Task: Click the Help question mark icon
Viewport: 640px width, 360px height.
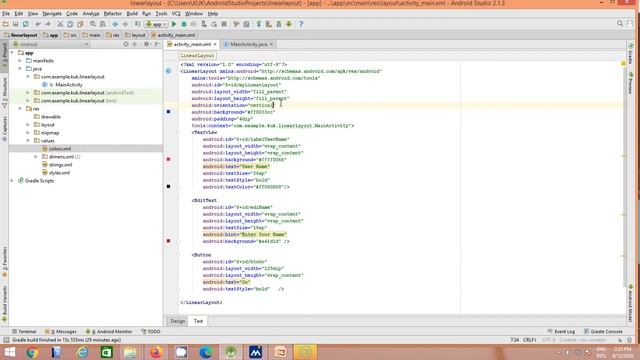Action: coord(301,24)
